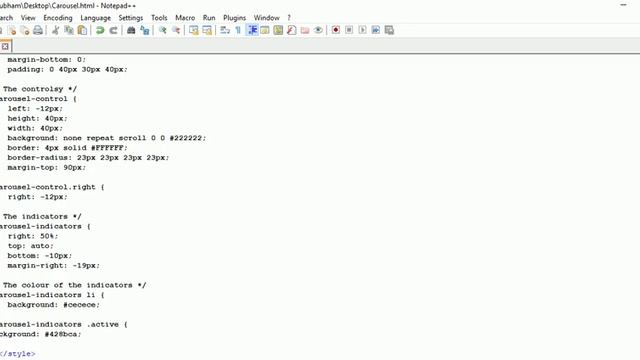Click the Stop macro recording icon
This screenshot has height=360, width=640.
coord(349,30)
